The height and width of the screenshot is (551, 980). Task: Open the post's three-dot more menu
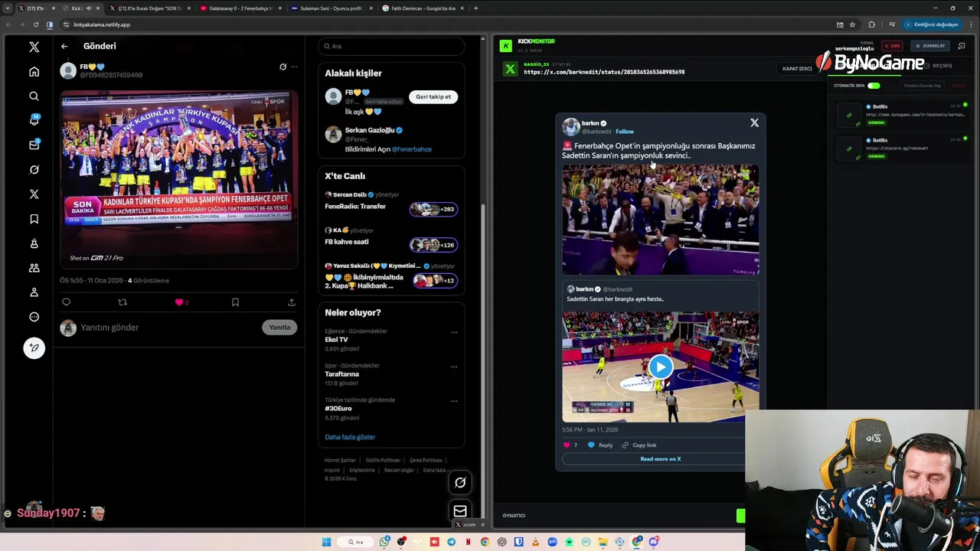tap(294, 67)
